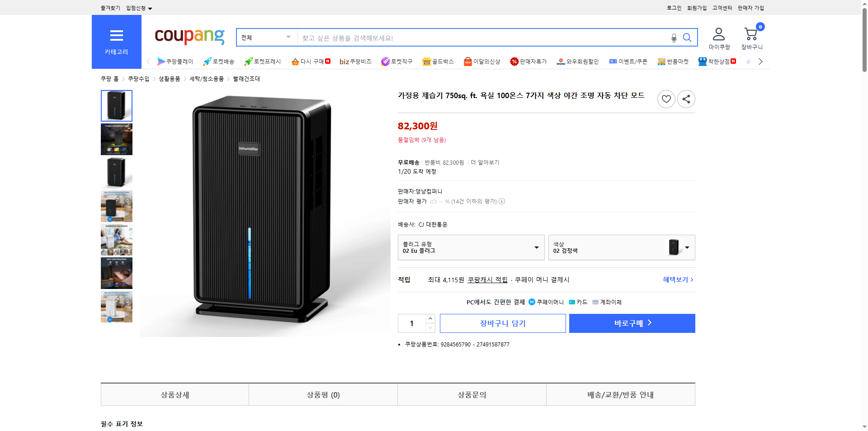Click the 더 알아보기 link
Screen dimensions: 868x431
pos(486,162)
